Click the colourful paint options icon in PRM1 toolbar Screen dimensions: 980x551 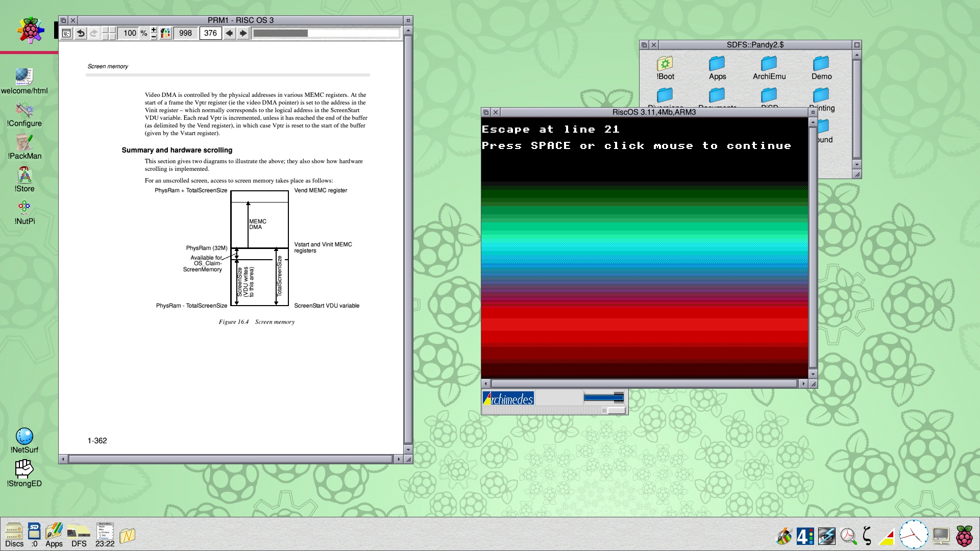(165, 33)
